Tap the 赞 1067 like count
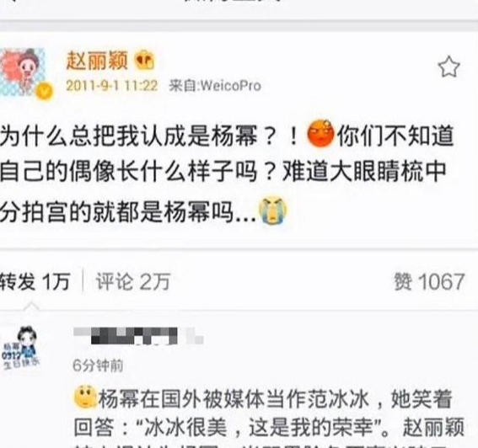This screenshot has height=448, width=478. pos(429,281)
